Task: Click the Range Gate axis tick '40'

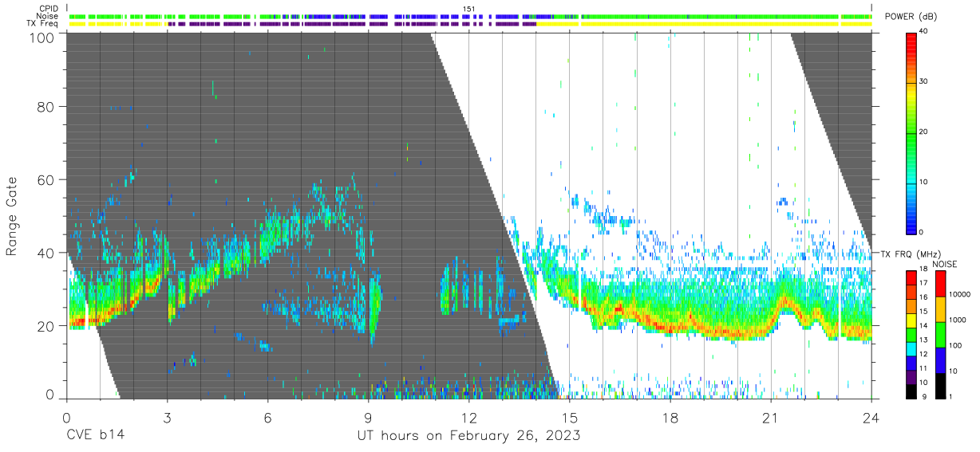Action: tap(47, 253)
